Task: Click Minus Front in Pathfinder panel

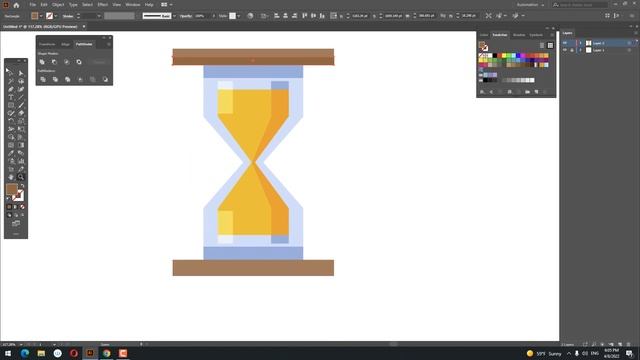Action: point(54,62)
